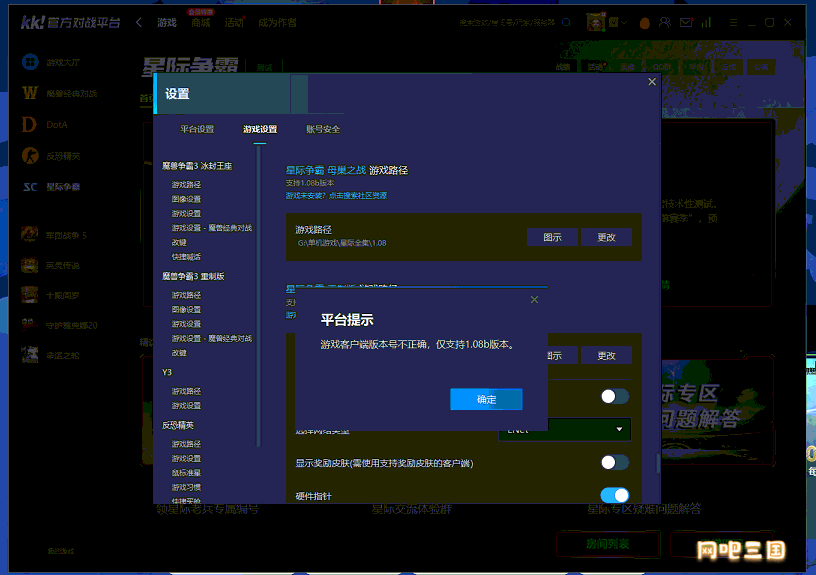Select 游戏路径 under Y3

click(x=186, y=391)
